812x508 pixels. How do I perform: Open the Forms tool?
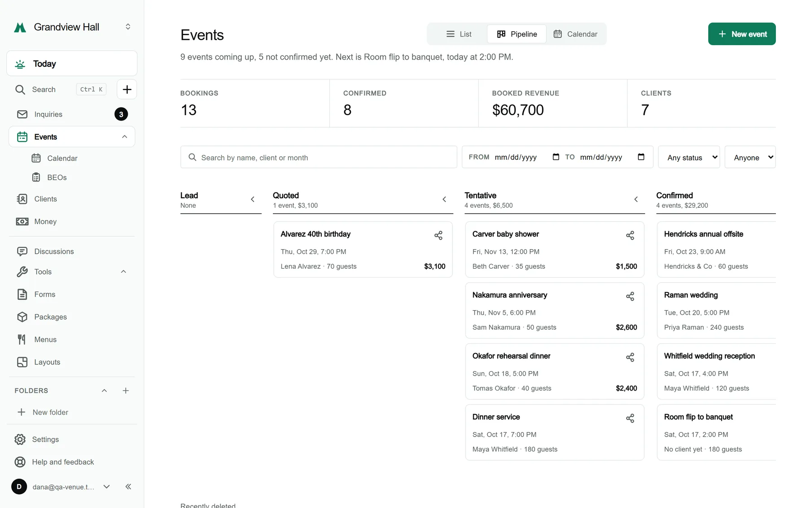coord(72,294)
